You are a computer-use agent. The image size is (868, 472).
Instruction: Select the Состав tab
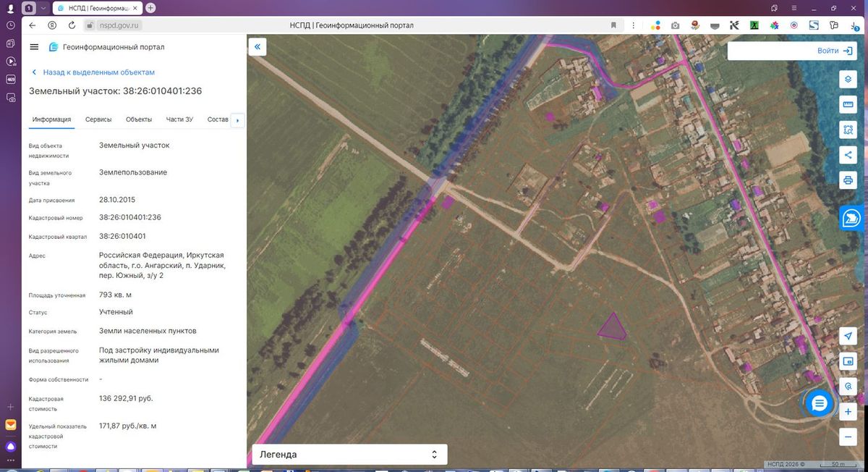[x=218, y=119]
